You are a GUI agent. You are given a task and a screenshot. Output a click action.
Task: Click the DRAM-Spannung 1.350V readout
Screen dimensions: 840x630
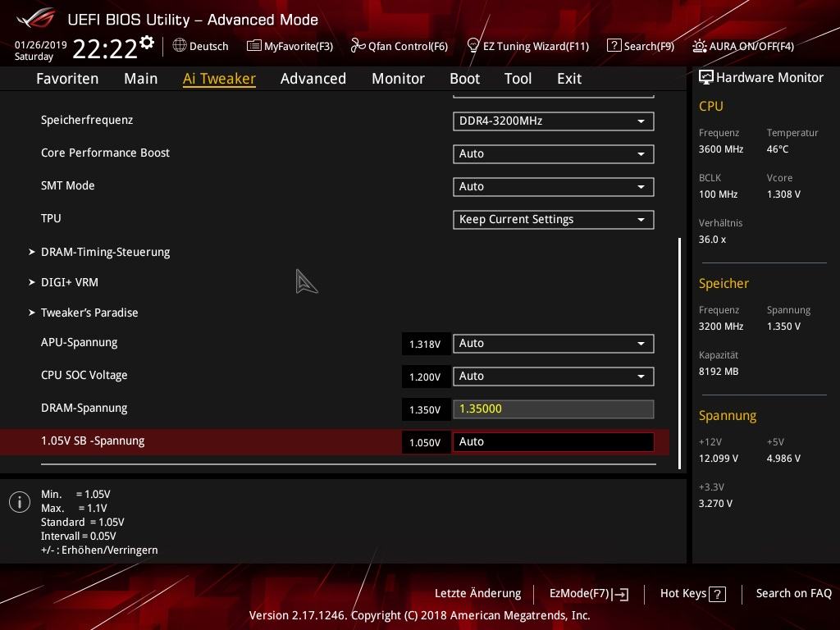[x=426, y=410]
